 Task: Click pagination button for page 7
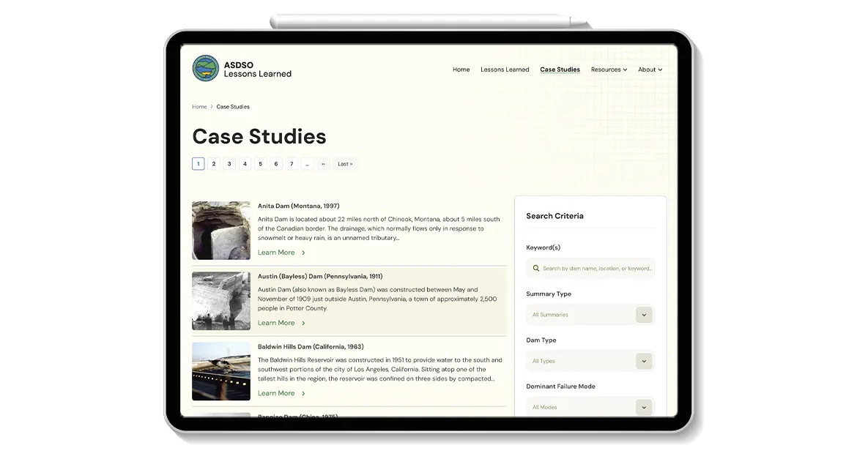point(291,163)
